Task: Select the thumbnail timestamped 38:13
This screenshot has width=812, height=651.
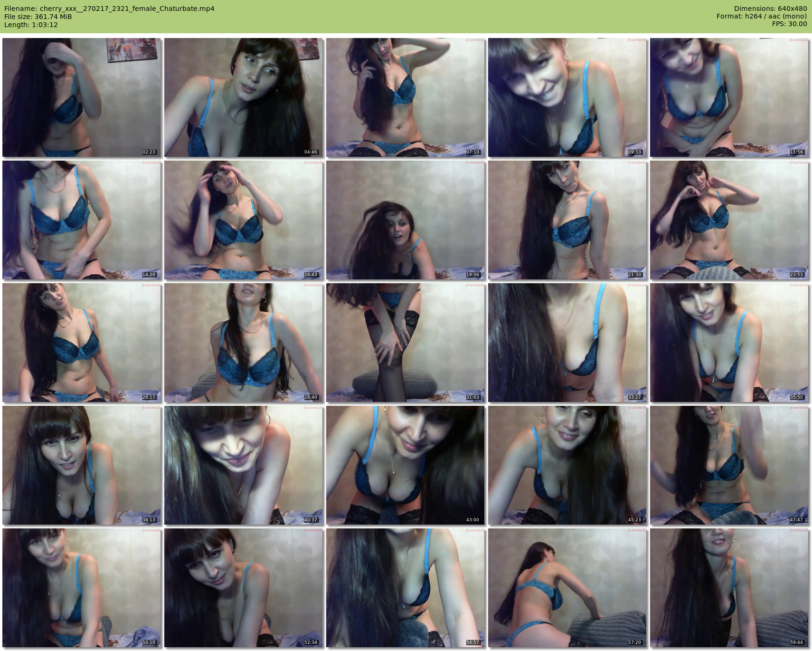Action: 82,465
